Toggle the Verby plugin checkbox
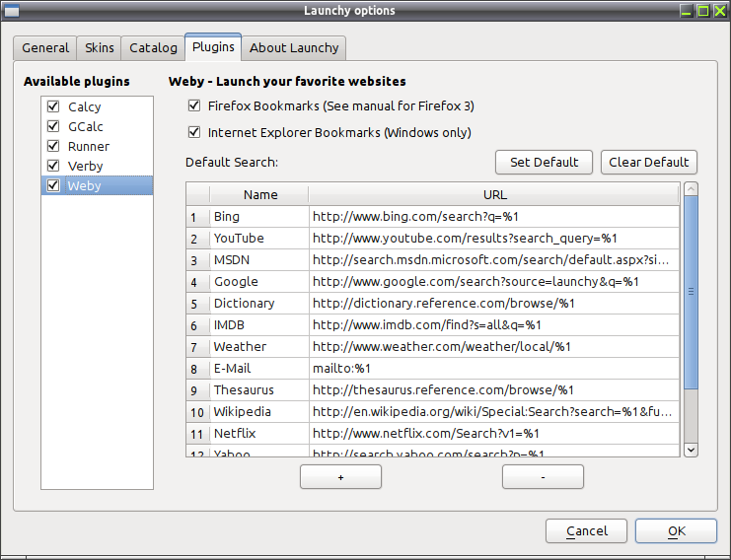Viewport: 731px width, 560px height. tap(53, 166)
